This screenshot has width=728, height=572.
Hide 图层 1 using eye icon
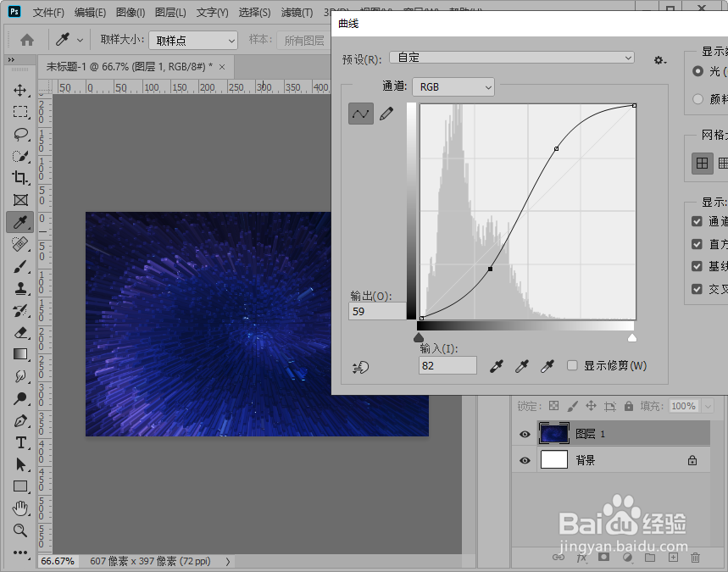(x=525, y=434)
